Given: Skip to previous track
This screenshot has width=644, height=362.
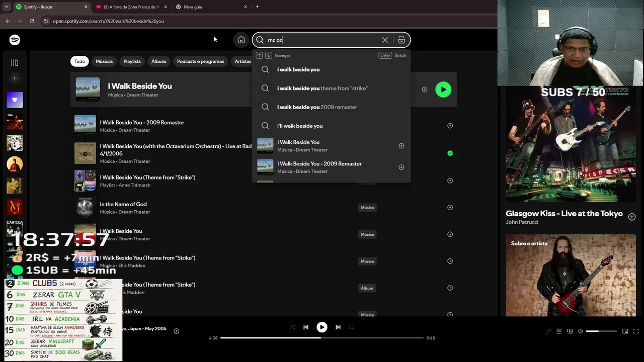Looking at the screenshot, I should [x=306, y=327].
